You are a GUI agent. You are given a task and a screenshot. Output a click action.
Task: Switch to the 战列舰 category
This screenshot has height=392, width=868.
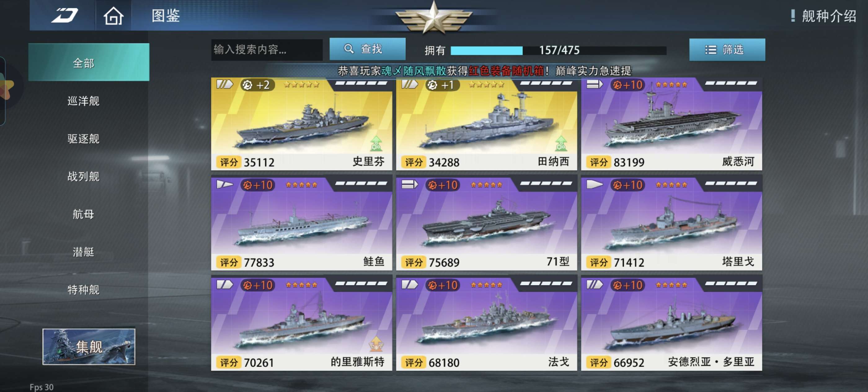84,176
